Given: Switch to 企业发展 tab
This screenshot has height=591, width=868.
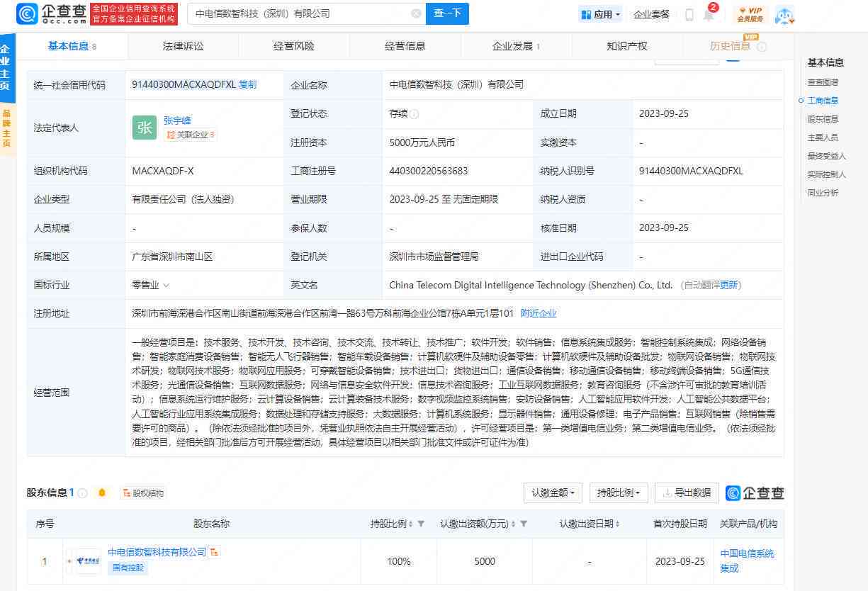Looking at the screenshot, I should click(516, 46).
